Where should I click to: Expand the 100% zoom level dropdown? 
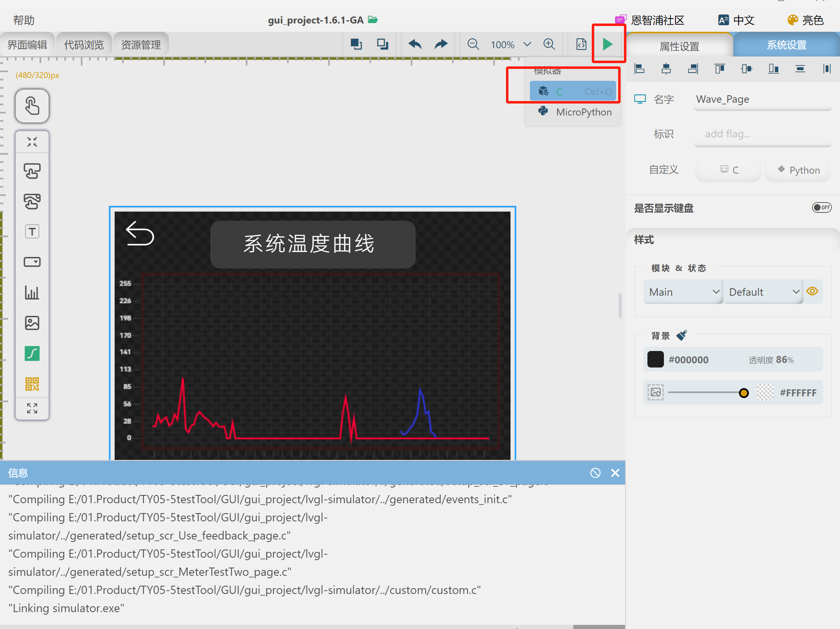(527, 44)
